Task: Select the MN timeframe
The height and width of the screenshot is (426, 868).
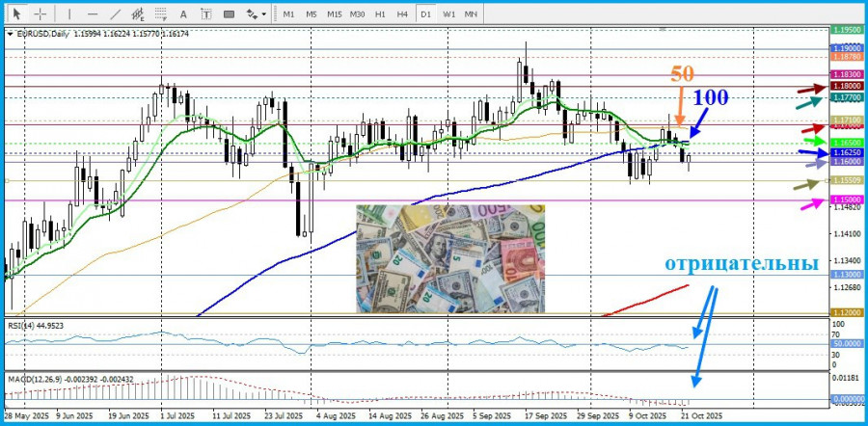Action: (472, 14)
